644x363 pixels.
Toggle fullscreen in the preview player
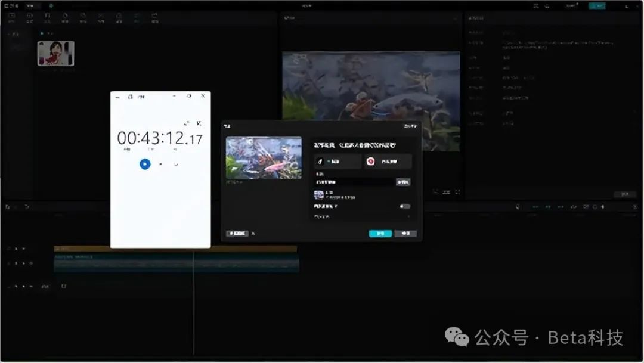tap(457, 192)
